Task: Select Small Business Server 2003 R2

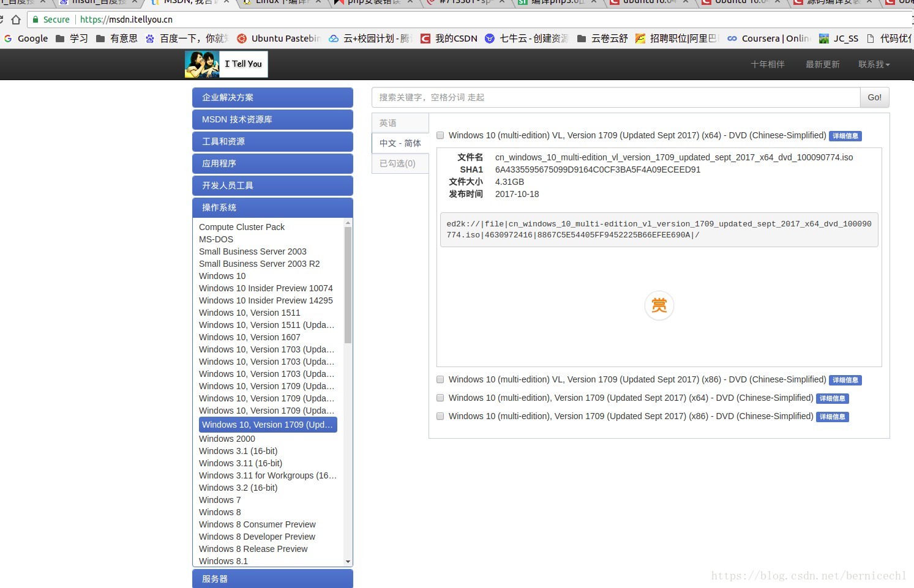Action: point(259,264)
